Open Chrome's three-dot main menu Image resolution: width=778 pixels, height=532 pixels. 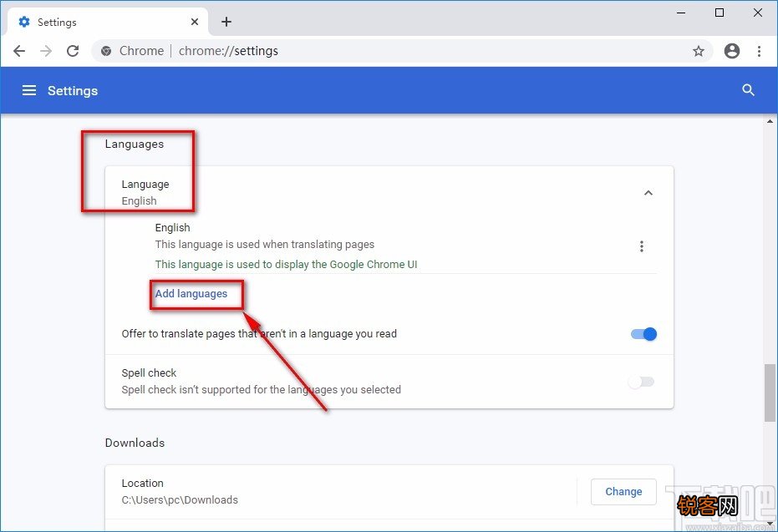tap(759, 51)
